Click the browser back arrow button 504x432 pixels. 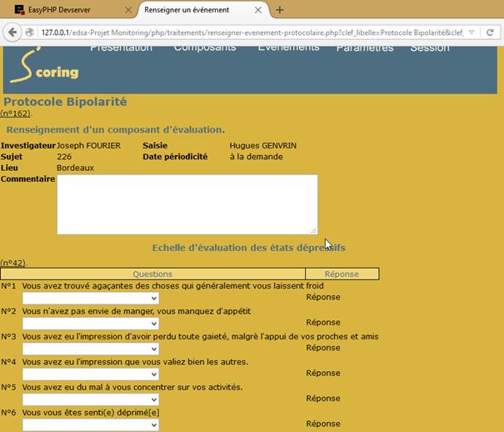tap(12, 33)
